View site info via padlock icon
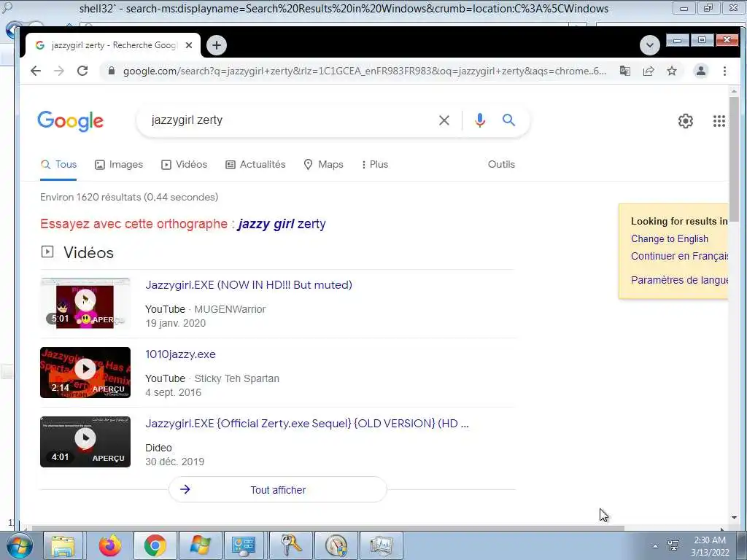 (x=112, y=71)
